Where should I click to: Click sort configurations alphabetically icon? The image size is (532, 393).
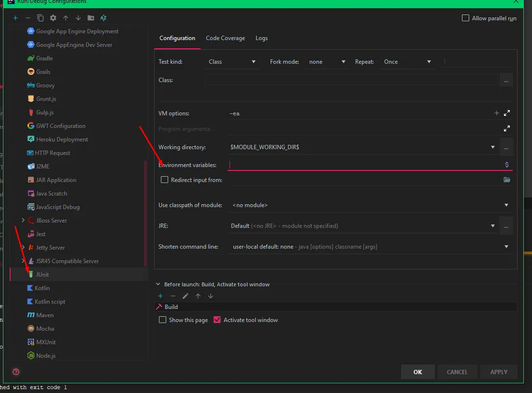103,18
